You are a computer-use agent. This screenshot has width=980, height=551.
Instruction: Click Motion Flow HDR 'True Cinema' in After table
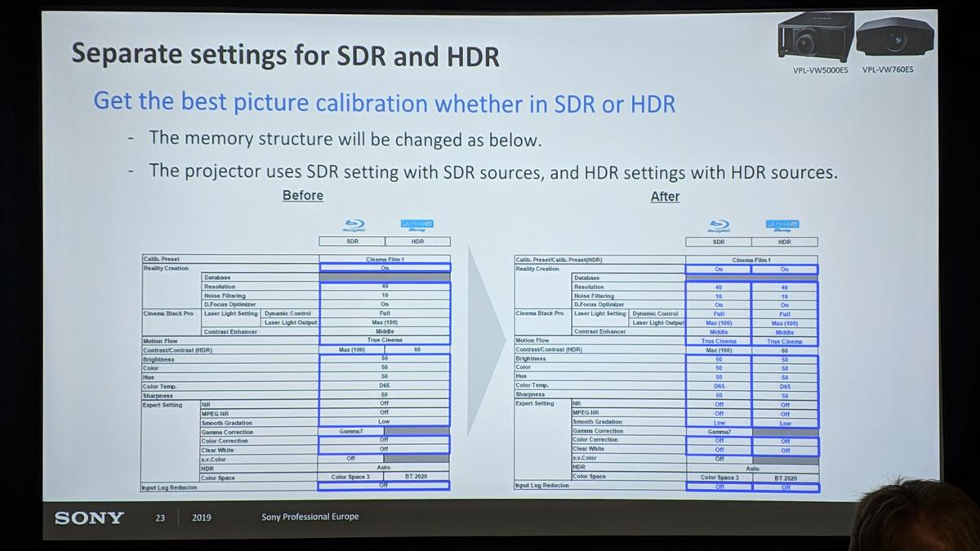tap(785, 341)
